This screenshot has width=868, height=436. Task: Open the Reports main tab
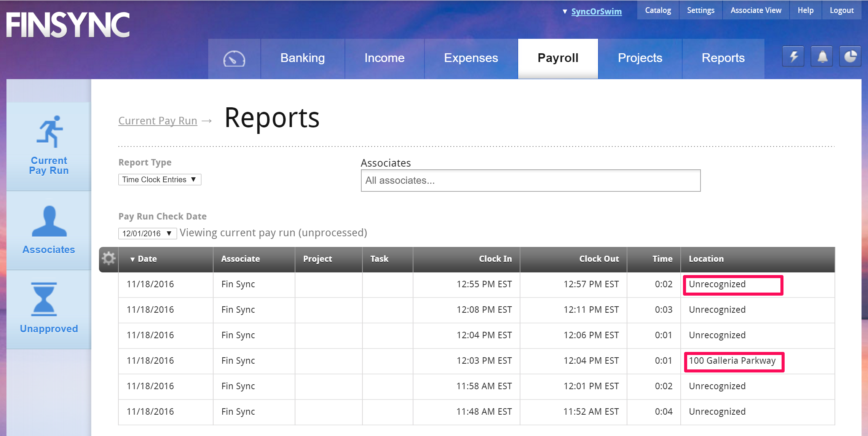[723, 58]
